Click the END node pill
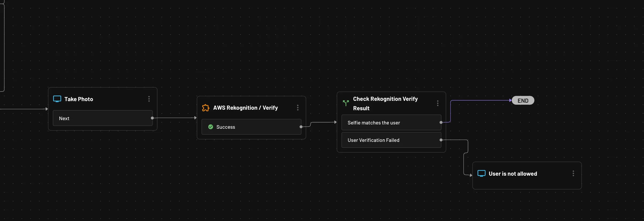Image resolution: width=644 pixels, height=221 pixels. (x=523, y=101)
